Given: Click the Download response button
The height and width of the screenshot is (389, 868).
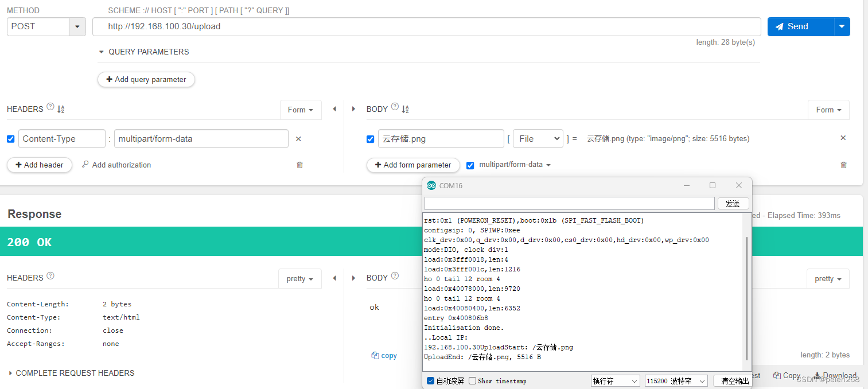Looking at the screenshot, I should pos(835,375).
